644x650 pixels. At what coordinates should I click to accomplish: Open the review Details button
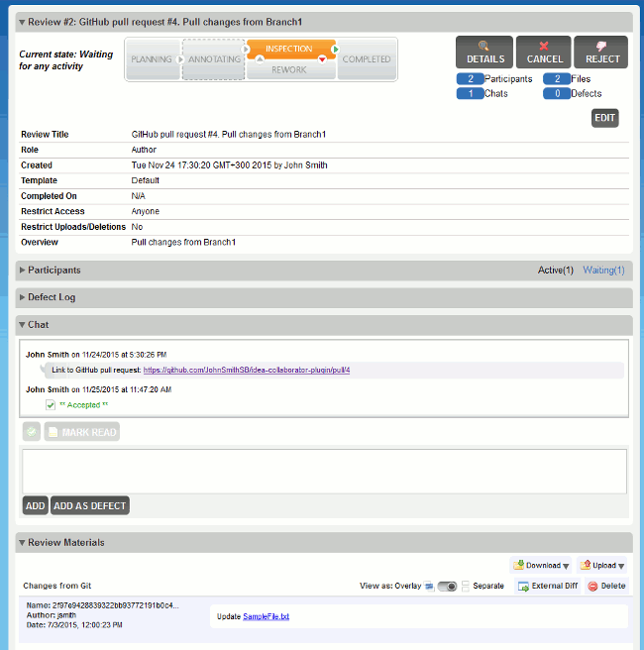coord(484,52)
